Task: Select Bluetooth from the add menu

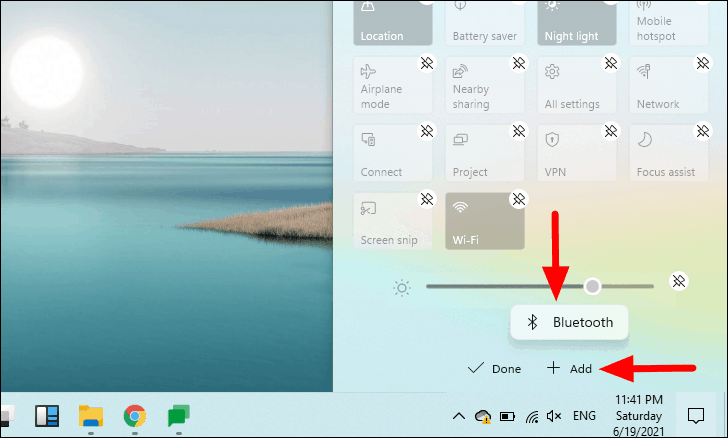Action: 569,322
